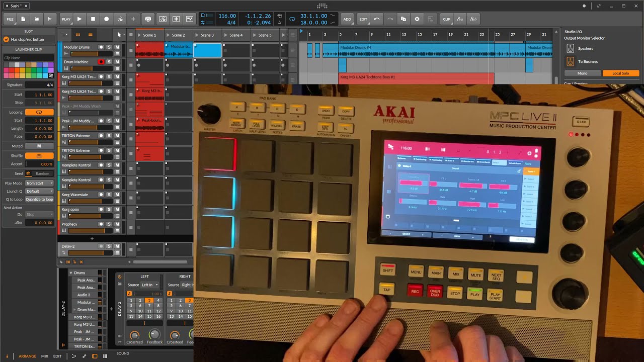Pick the pink clip color swatch
The height and width of the screenshot is (362, 644).
(7, 76)
